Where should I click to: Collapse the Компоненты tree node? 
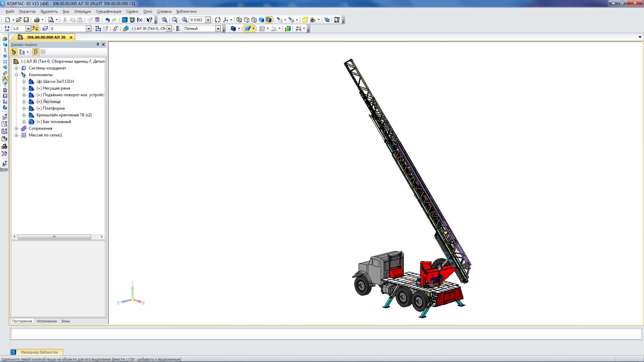tap(17, 75)
